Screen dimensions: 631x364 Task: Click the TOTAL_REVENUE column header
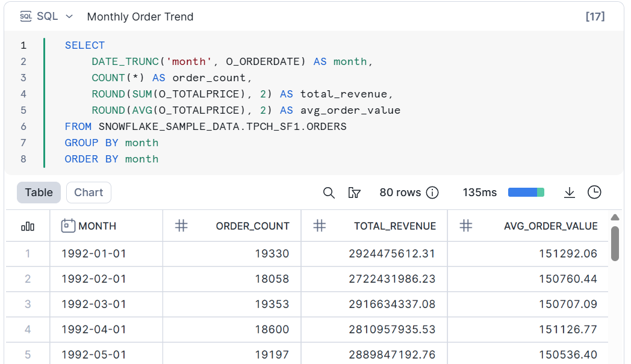click(x=394, y=226)
